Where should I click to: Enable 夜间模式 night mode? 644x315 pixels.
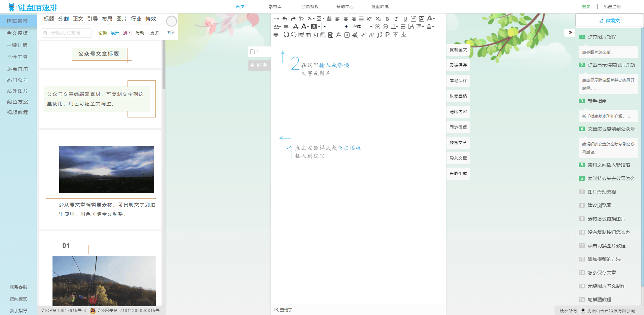pyautogui.click(x=18, y=299)
